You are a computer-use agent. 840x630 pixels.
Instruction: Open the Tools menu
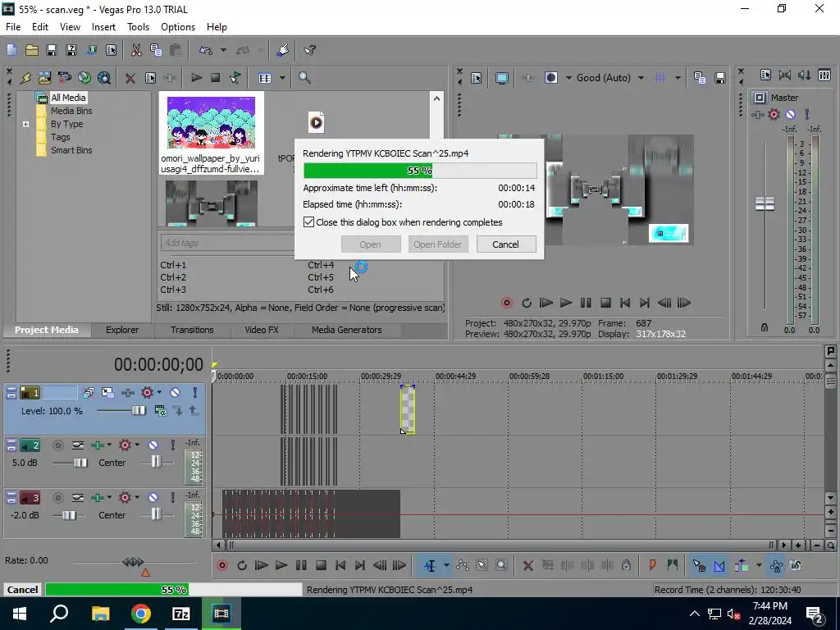(138, 27)
